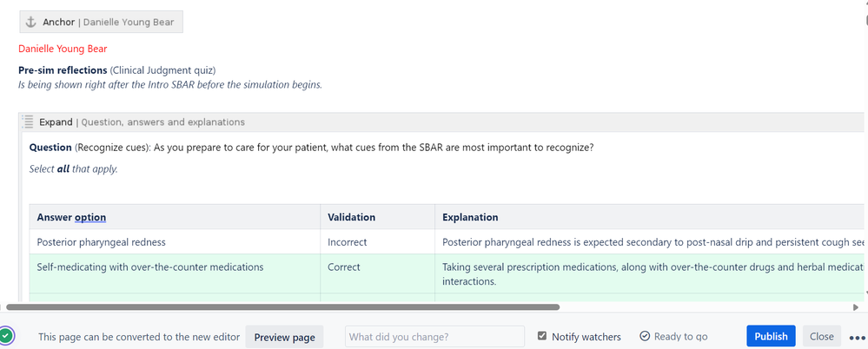Click the red 'Danielle Young Bear' text
This screenshot has height=349, width=868.
(x=63, y=49)
